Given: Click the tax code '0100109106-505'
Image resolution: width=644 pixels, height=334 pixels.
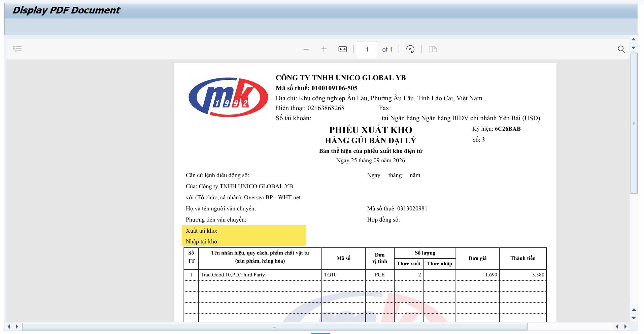Looking at the screenshot, I should (x=334, y=88).
